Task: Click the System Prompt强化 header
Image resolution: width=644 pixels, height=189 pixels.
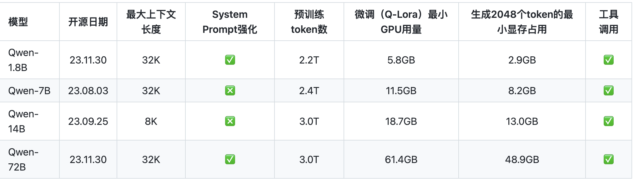Action: click(230, 22)
